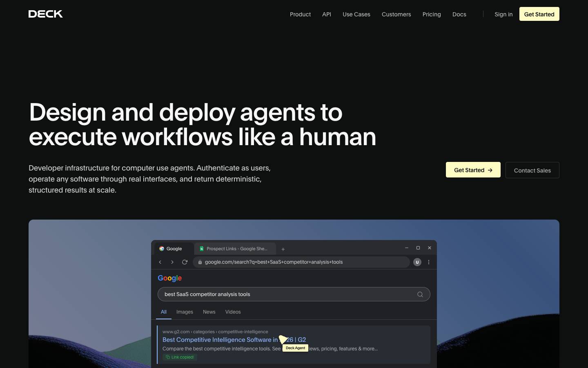The height and width of the screenshot is (368, 588).
Task: Switch to the Videos results tab
Action: (x=233, y=312)
